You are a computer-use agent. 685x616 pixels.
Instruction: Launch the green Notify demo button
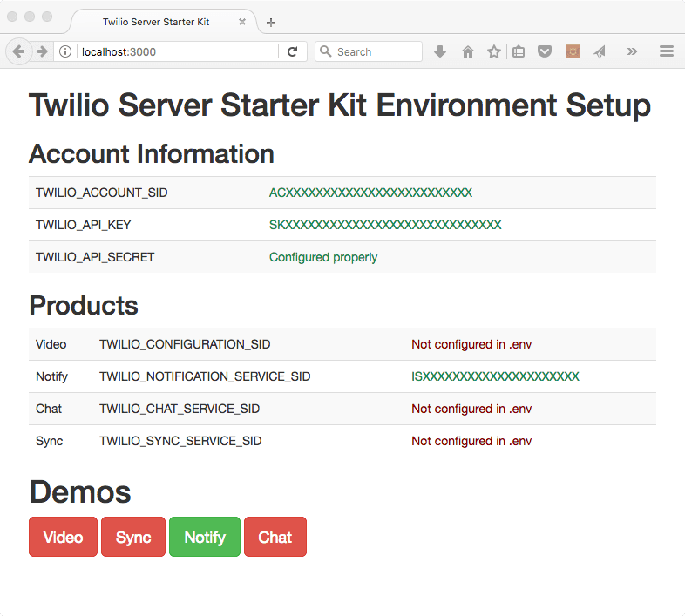(205, 537)
